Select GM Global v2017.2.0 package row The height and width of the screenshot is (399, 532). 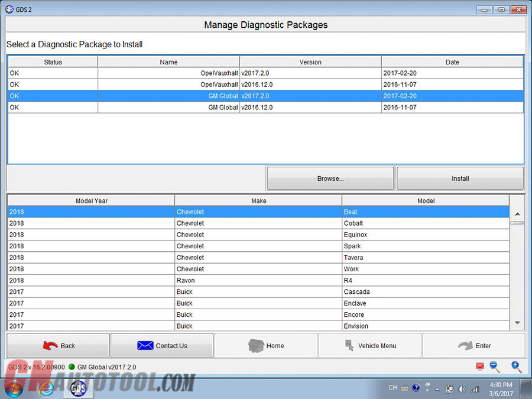[265, 96]
